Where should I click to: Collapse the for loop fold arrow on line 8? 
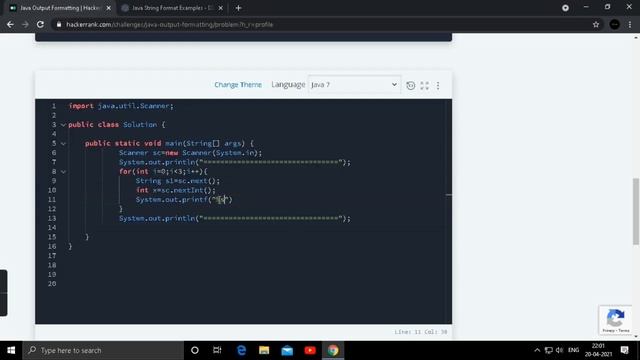coord(63,172)
